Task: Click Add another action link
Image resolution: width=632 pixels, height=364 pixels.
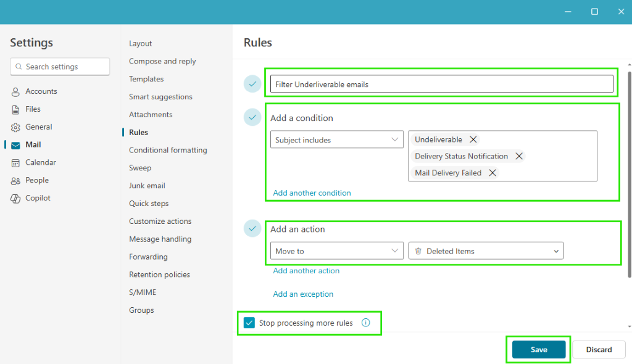Action: pyautogui.click(x=306, y=270)
